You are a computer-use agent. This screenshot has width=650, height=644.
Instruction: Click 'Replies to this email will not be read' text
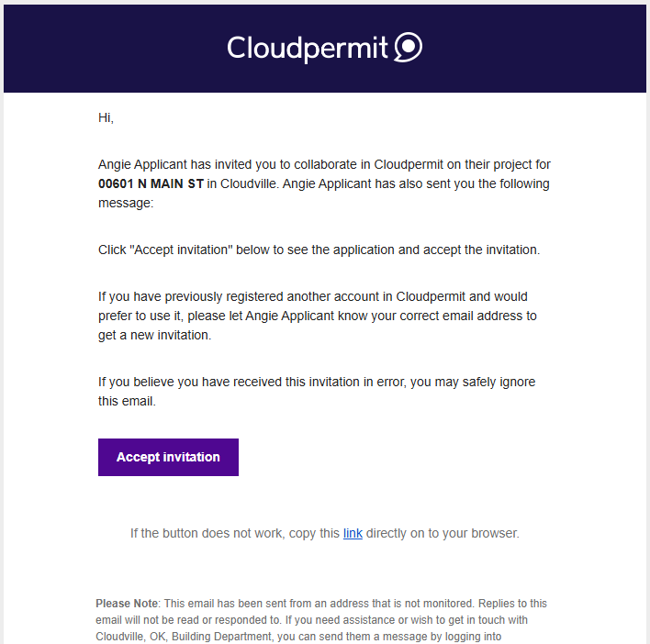(321, 612)
